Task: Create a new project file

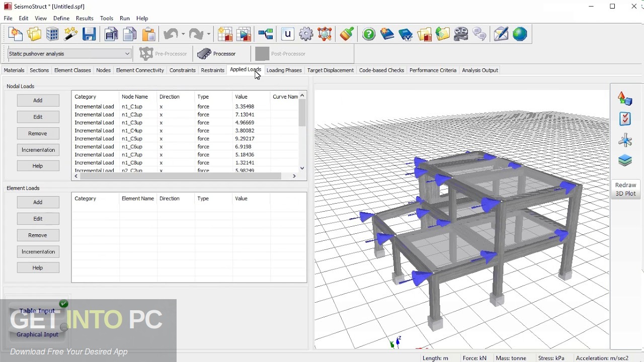Action: (x=16, y=34)
